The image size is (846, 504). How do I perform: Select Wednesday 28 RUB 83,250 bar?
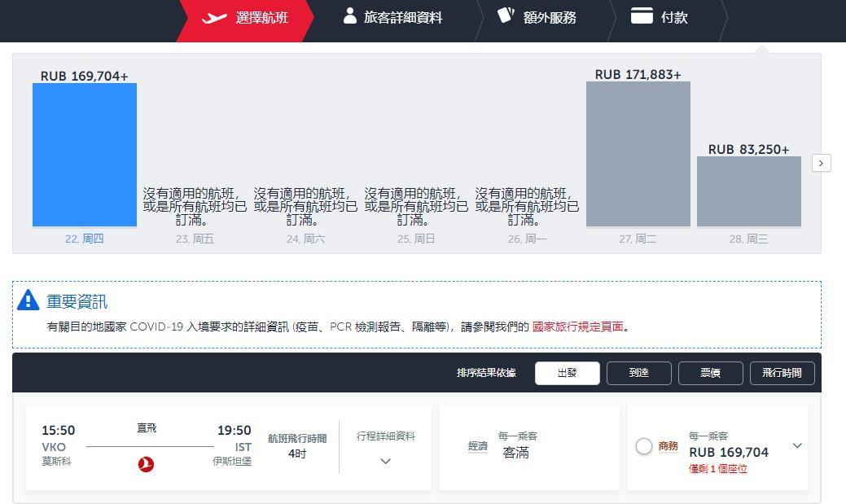click(x=748, y=191)
